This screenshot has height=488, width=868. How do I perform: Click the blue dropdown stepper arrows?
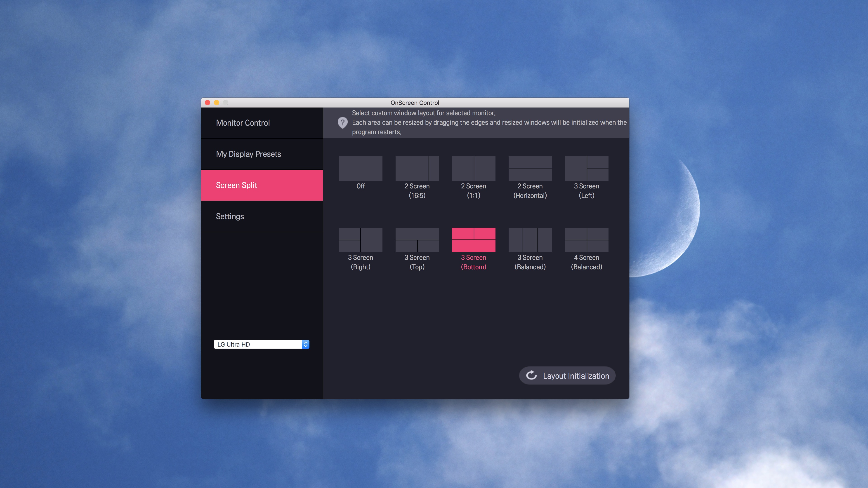tap(305, 344)
